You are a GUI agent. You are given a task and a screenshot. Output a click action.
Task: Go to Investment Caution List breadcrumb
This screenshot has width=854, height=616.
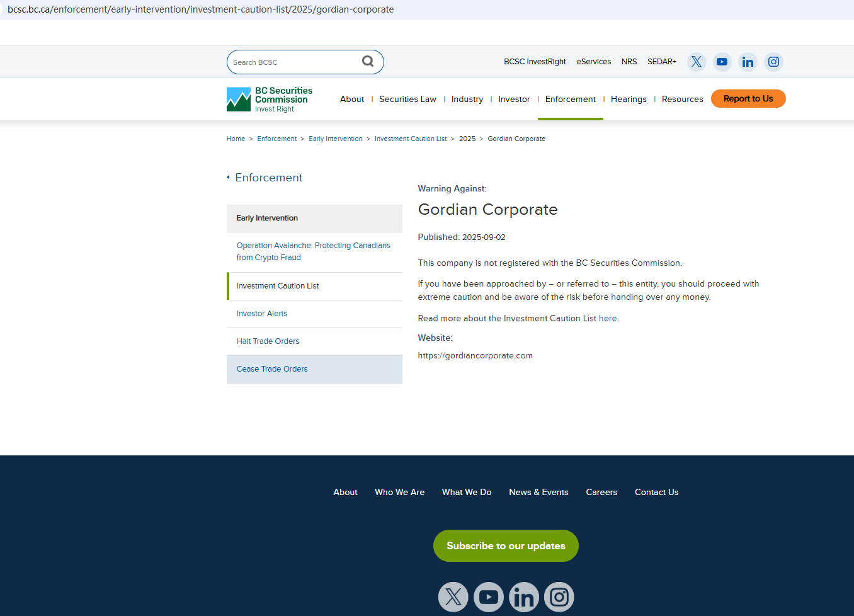[411, 139]
